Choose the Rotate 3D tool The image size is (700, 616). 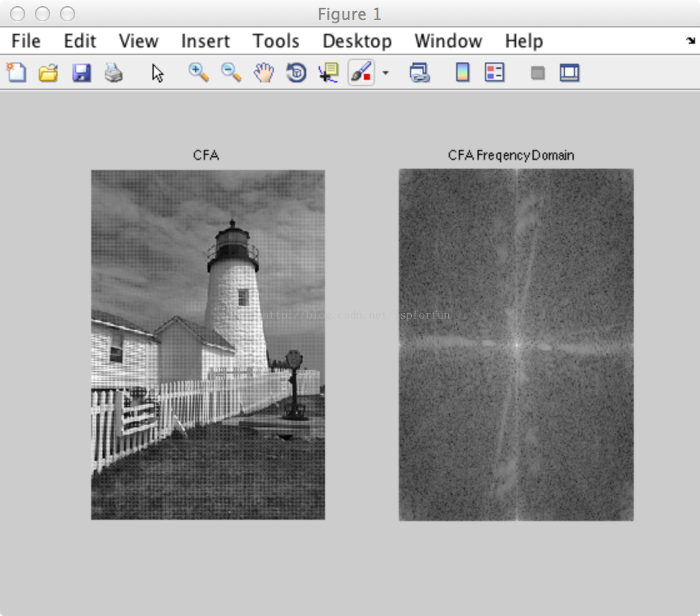[296, 72]
